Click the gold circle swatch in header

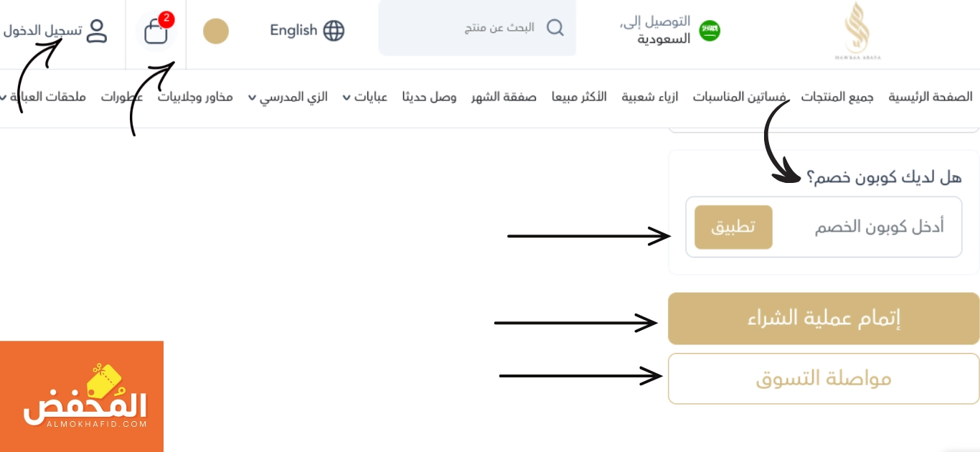(216, 31)
